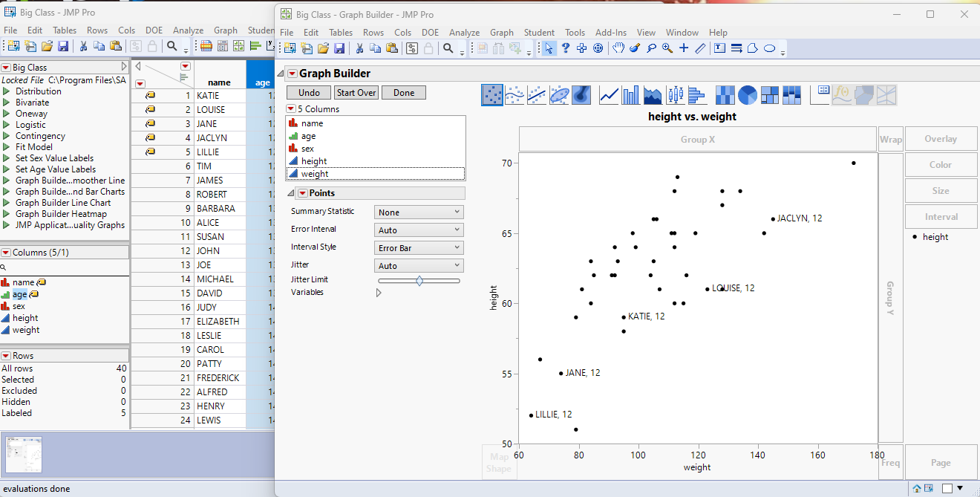Activate the Brush tool on the toolbar
This screenshot has height=497, width=980.
tap(633, 48)
